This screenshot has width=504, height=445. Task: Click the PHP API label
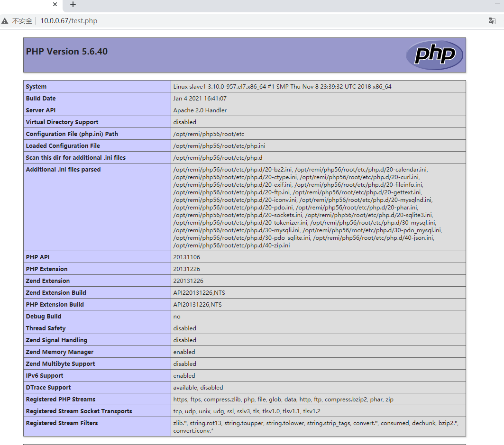pyautogui.click(x=37, y=257)
